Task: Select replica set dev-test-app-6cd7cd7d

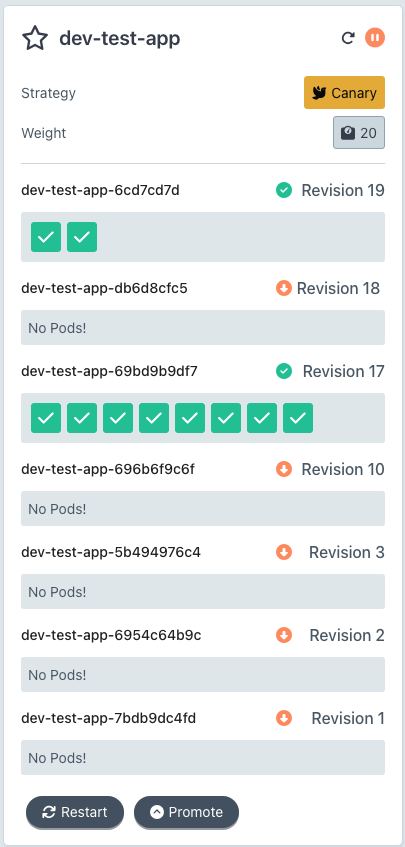Action: coord(100,190)
